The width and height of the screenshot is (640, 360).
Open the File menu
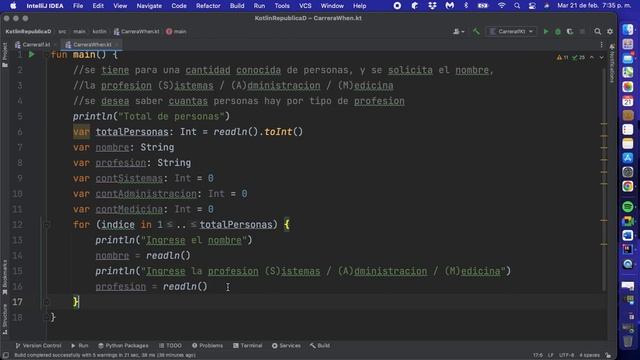coord(78,6)
